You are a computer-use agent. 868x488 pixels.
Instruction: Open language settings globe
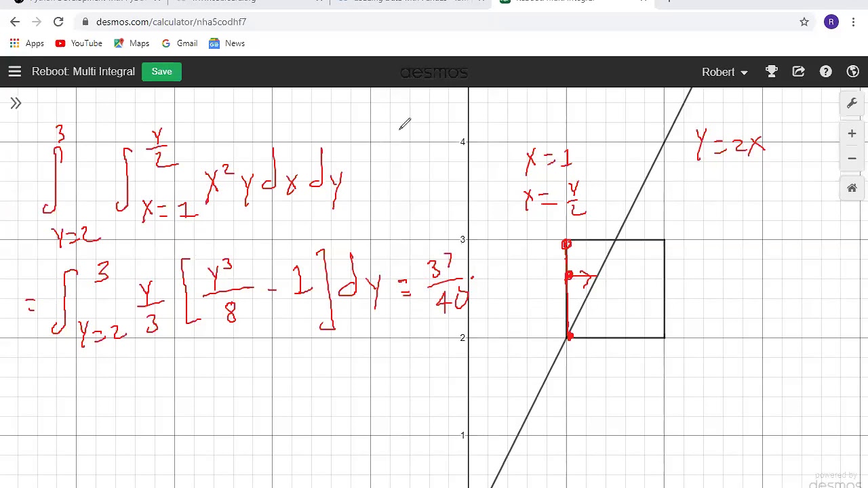[852, 71]
